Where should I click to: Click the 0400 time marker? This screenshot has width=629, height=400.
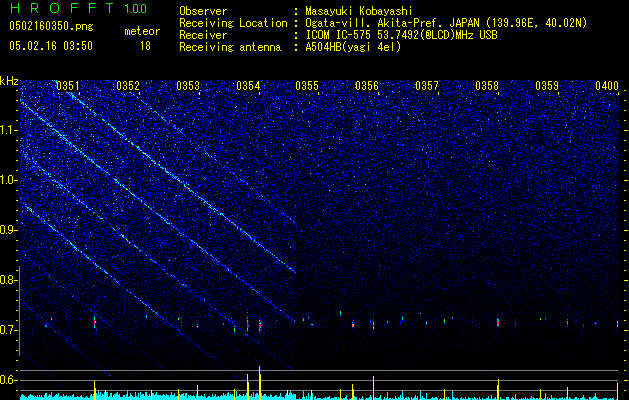[x=607, y=86]
